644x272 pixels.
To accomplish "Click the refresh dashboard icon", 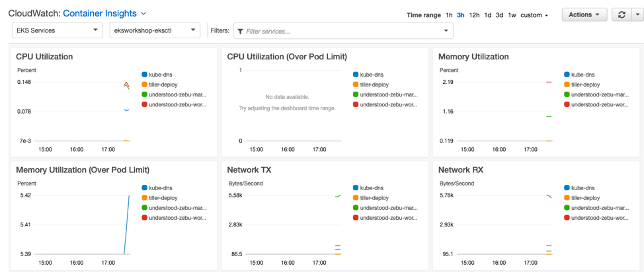I will [x=622, y=15].
